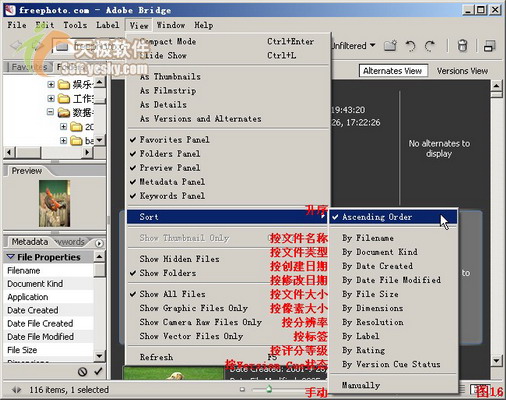This screenshot has width=506, height=400.
Task: Choose Compact Mode from View menu
Action: [228, 42]
